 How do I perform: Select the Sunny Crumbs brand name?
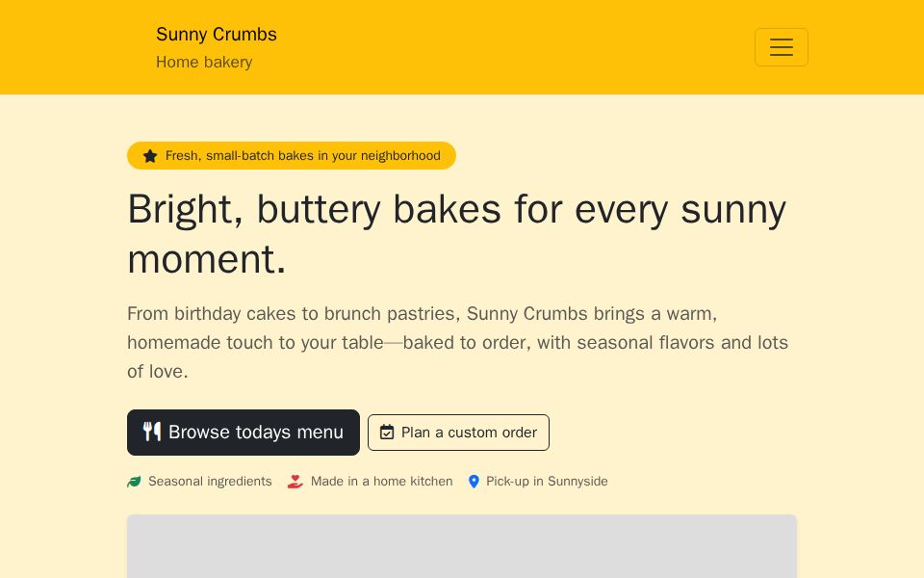pos(216,34)
